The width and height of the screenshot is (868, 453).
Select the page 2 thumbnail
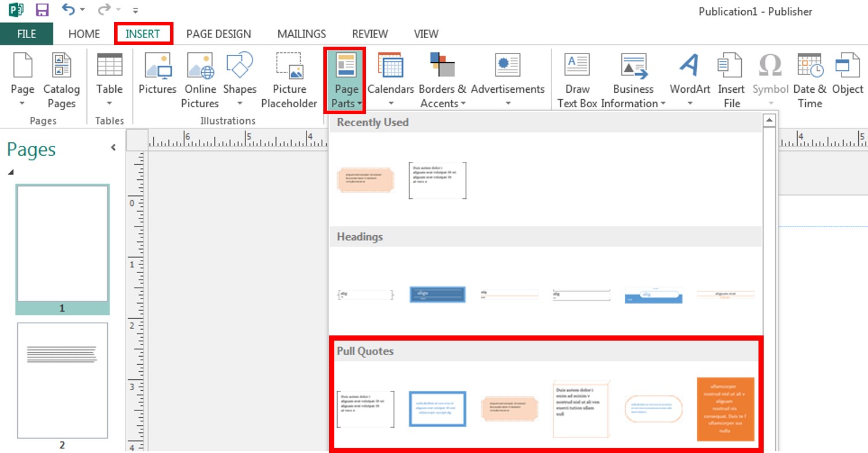(62, 381)
